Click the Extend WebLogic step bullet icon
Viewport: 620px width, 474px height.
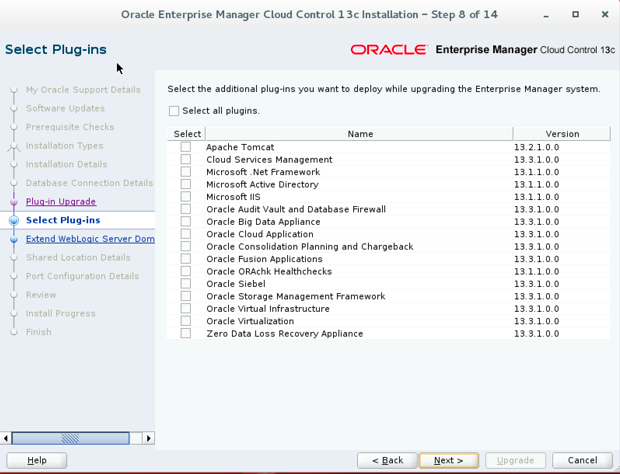click(x=14, y=239)
